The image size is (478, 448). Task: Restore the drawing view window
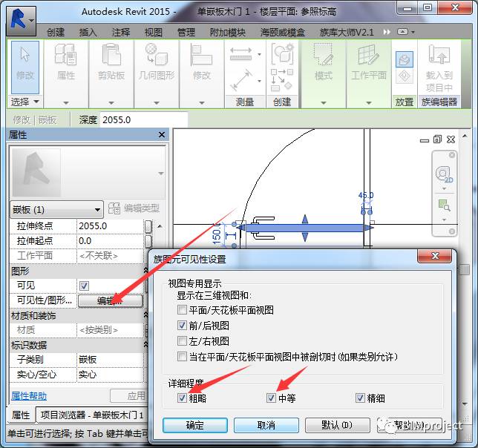coord(437,139)
